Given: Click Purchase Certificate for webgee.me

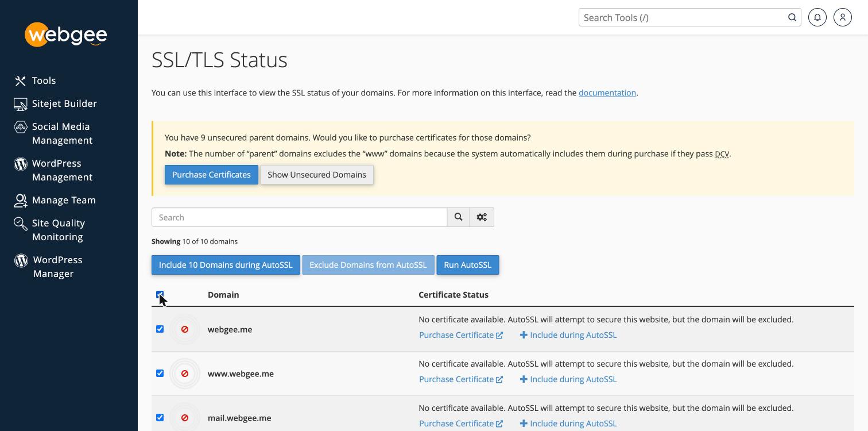Looking at the screenshot, I should point(461,335).
